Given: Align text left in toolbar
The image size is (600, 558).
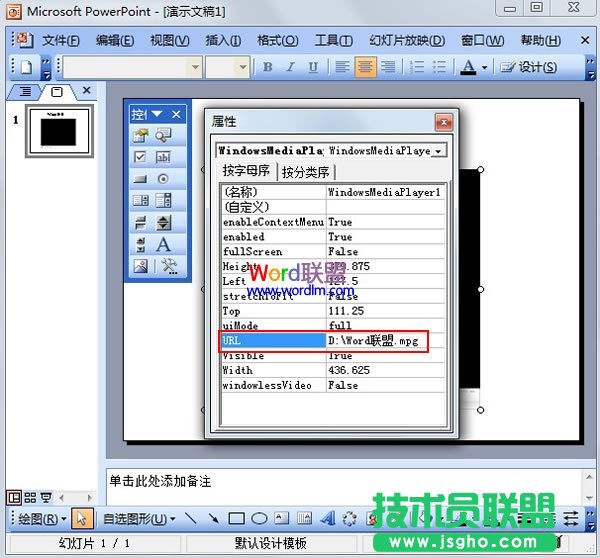Looking at the screenshot, I should [x=342, y=67].
